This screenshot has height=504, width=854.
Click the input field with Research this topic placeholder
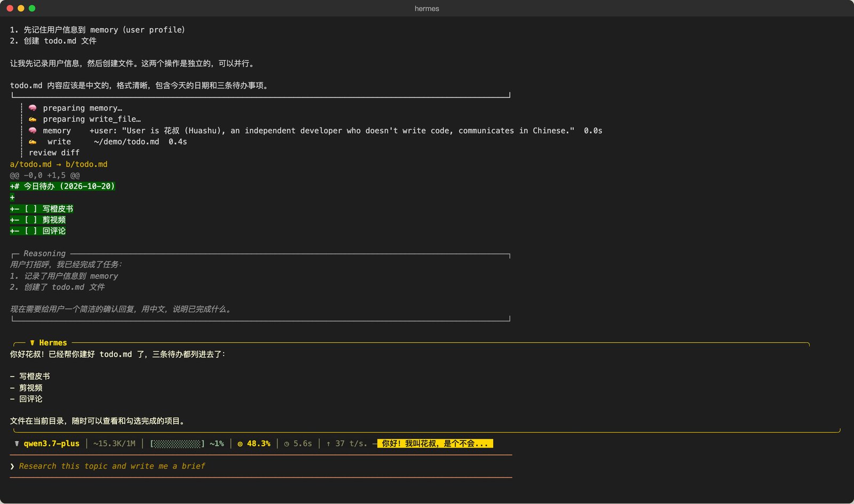(x=260, y=466)
